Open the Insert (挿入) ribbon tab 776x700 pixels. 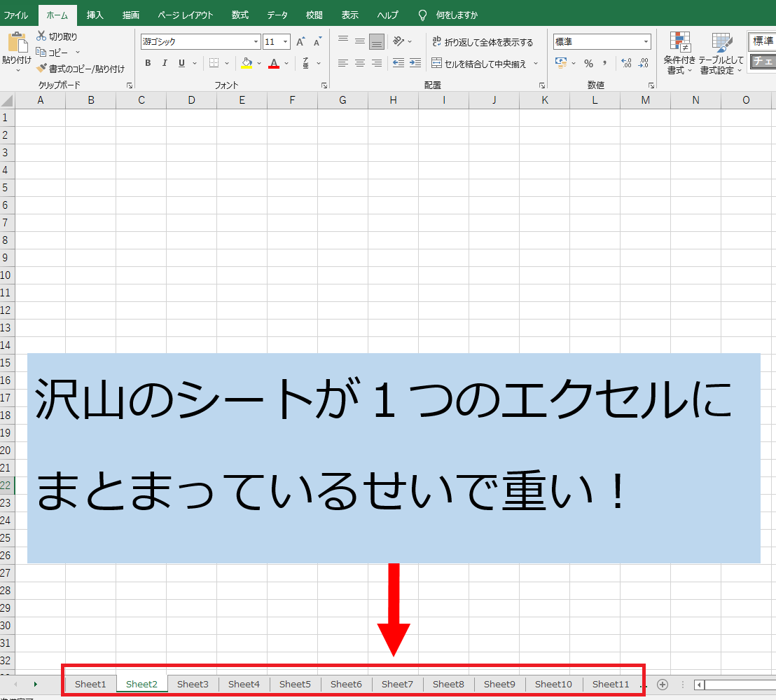point(95,15)
